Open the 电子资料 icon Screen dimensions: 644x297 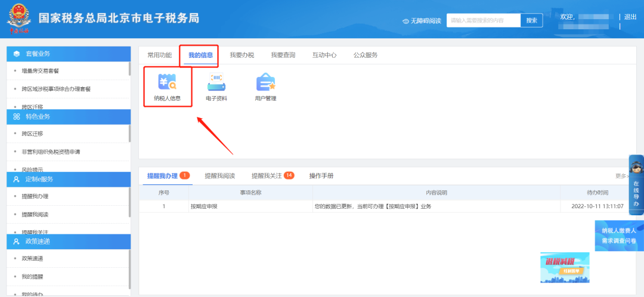coord(216,83)
